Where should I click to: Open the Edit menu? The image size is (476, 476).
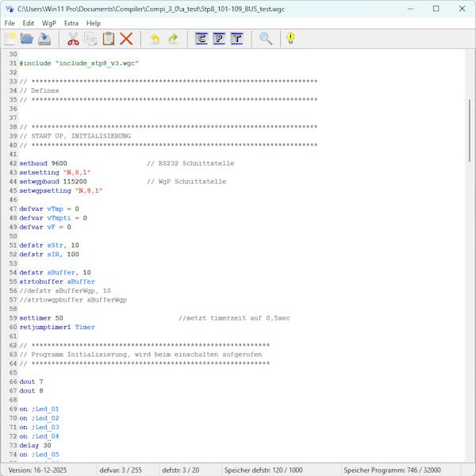(x=29, y=23)
